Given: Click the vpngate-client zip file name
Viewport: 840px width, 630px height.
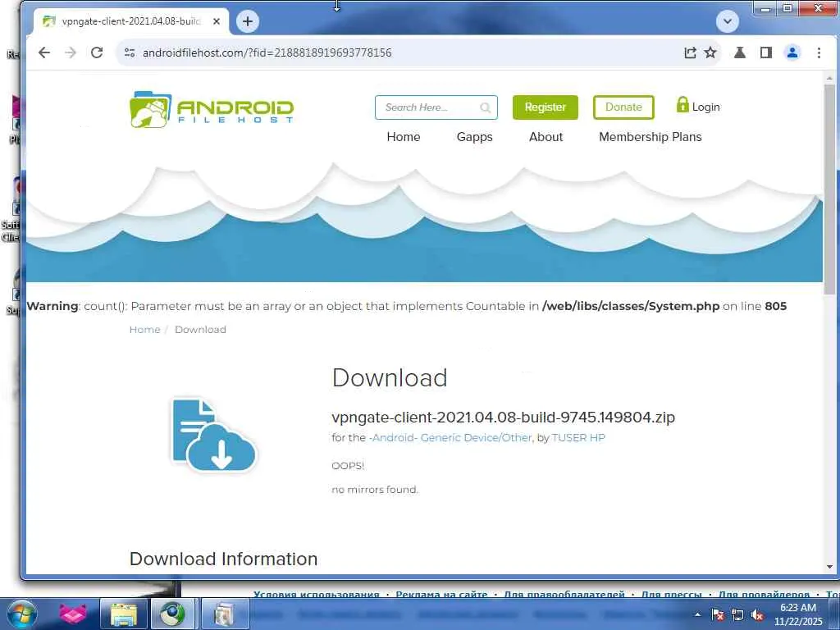Looking at the screenshot, I should [x=503, y=418].
